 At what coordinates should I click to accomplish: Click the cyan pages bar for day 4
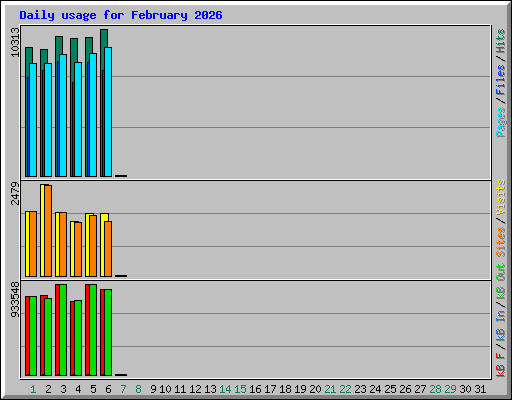click(78, 119)
